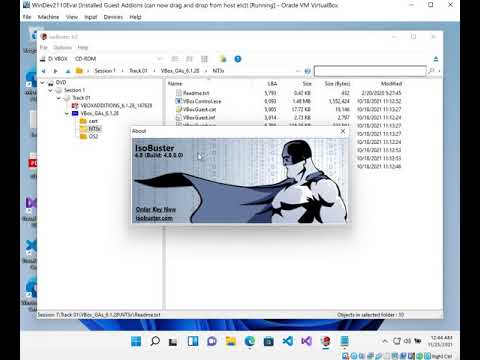This screenshot has width=480, height=360.
Task: Select the OS2 folder in the tree
Action: point(93,136)
